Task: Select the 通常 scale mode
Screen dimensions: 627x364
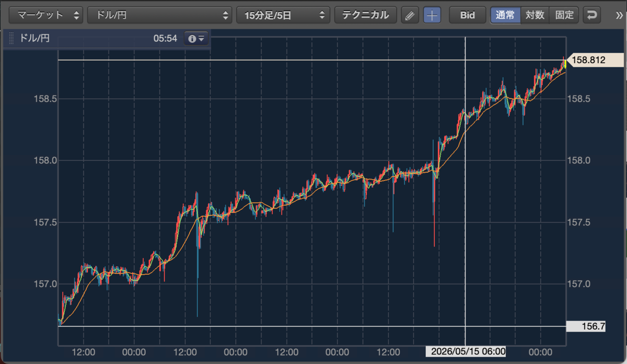Action: click(505, 15)
